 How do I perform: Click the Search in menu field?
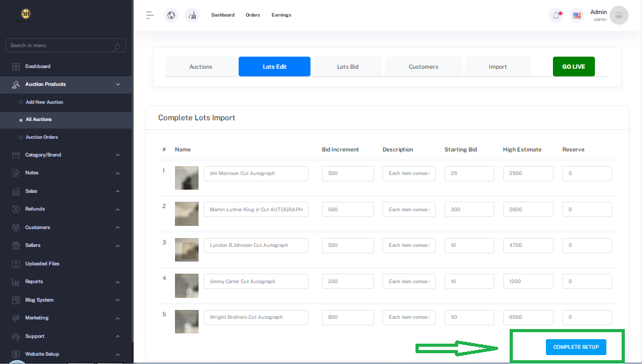(66, 45)
